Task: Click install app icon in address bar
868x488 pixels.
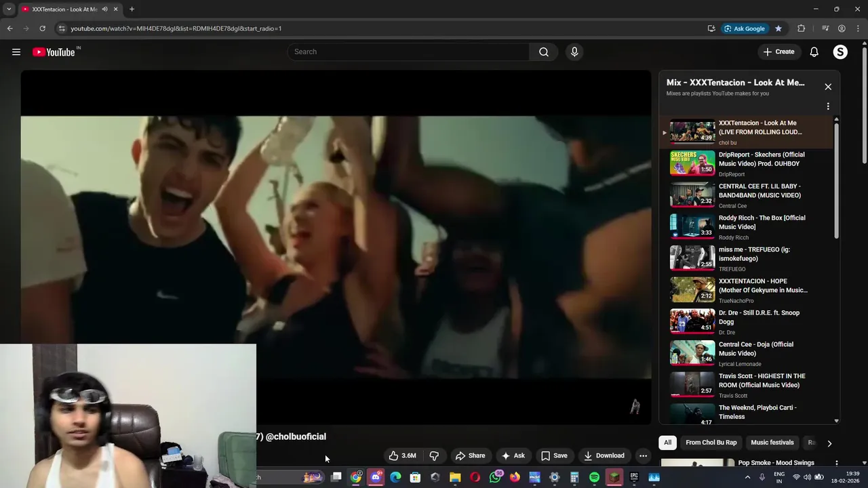Action: pyautogui.click(x=711, y=28)
